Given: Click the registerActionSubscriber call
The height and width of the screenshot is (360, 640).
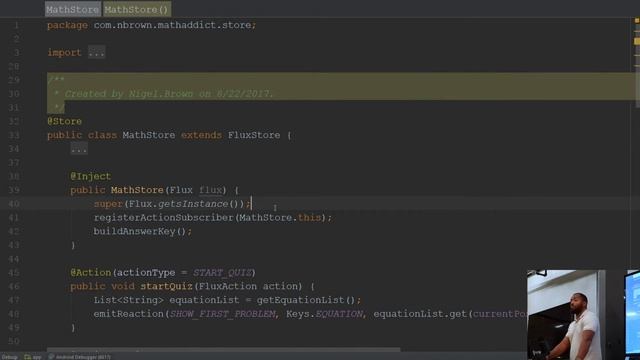Looking at the screenshot, I should (x=164, y=218).
